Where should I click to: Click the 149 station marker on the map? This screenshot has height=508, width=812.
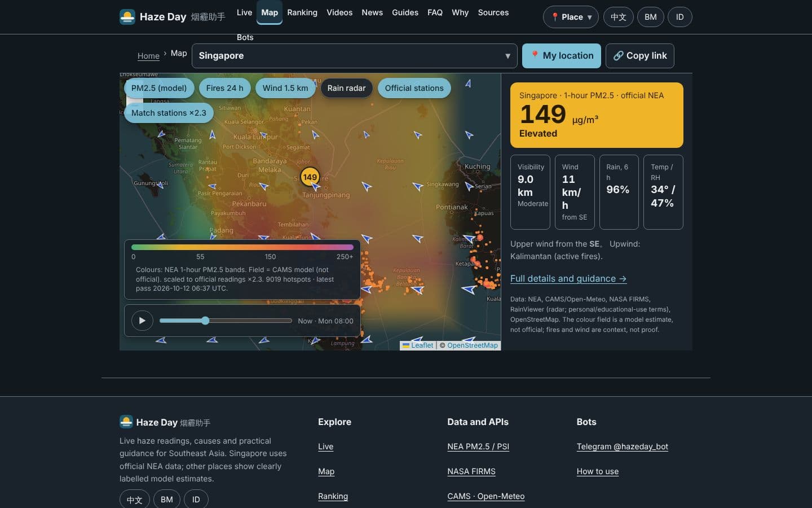(310, 177)
